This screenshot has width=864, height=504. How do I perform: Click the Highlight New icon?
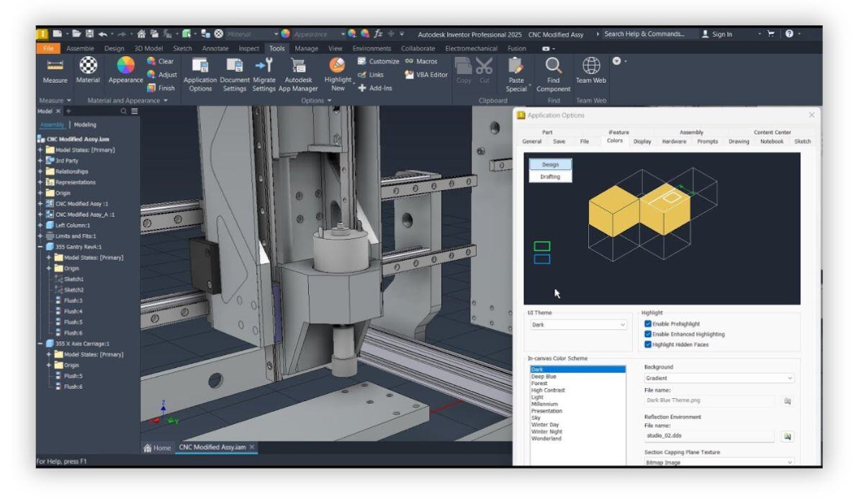click(x=337, y=66)
